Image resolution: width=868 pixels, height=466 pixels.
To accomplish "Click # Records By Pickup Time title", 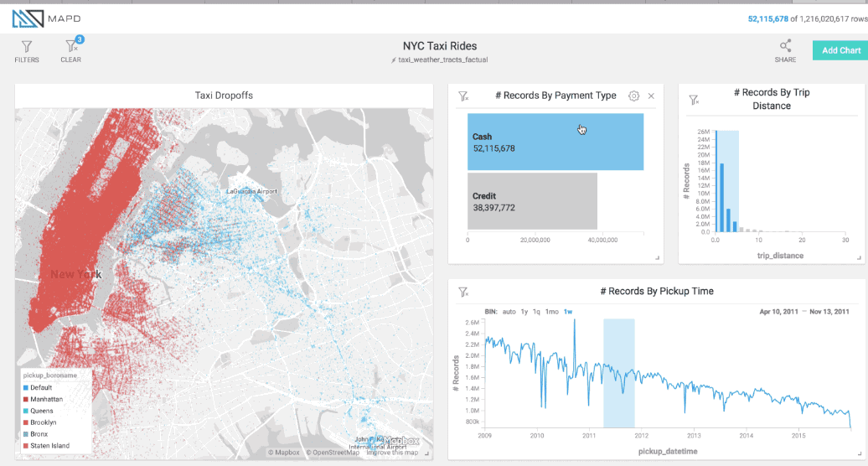I will [657, 291].
